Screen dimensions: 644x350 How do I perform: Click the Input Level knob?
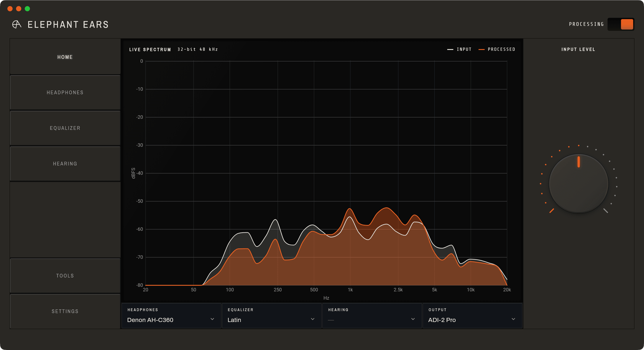pos(578,184)
